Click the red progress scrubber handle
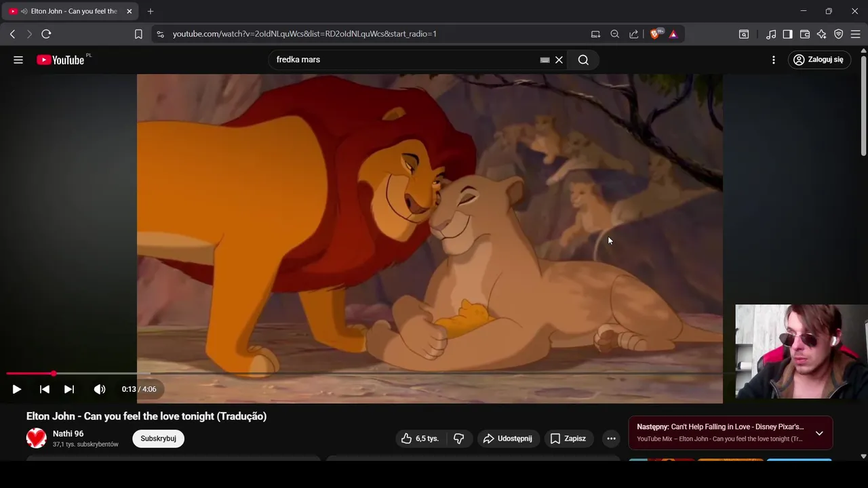 (54, 373)
